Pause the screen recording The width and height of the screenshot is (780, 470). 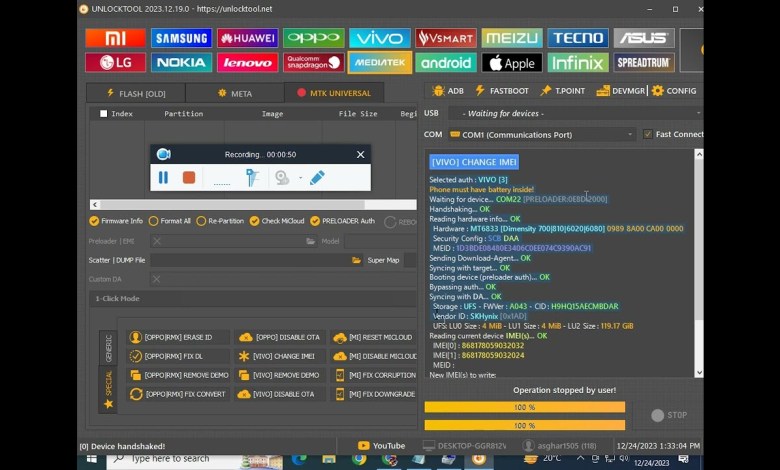[x=163, y=177]
